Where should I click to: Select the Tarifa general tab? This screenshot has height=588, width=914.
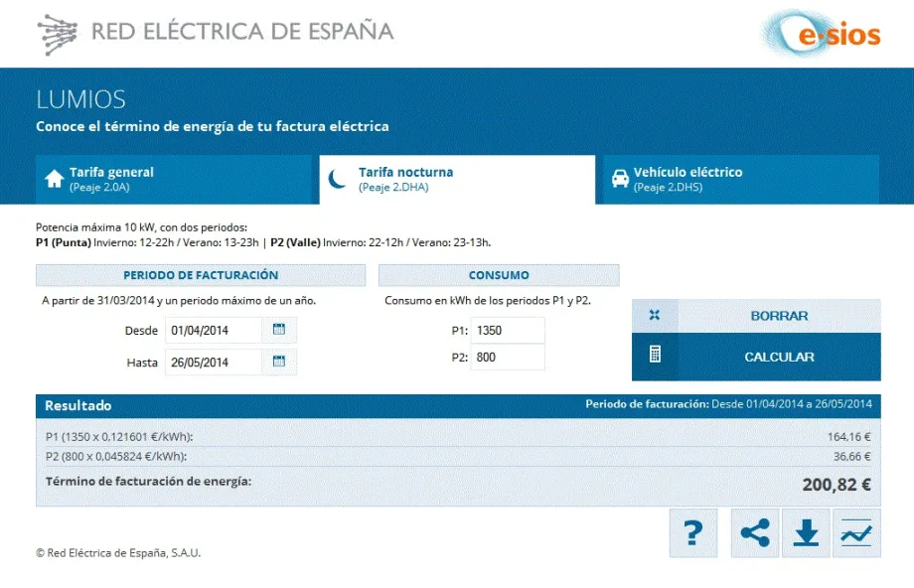[174, 179]
